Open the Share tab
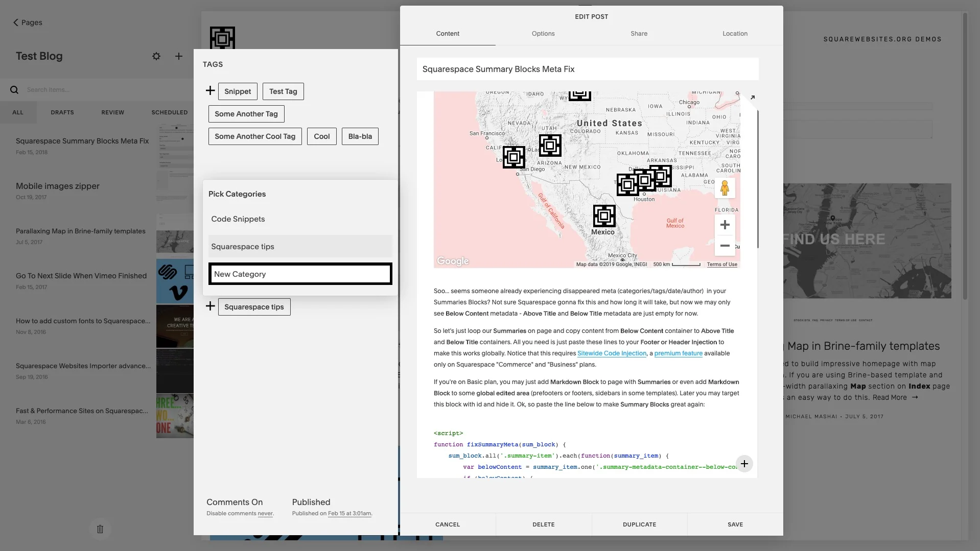 coord(639,34)
